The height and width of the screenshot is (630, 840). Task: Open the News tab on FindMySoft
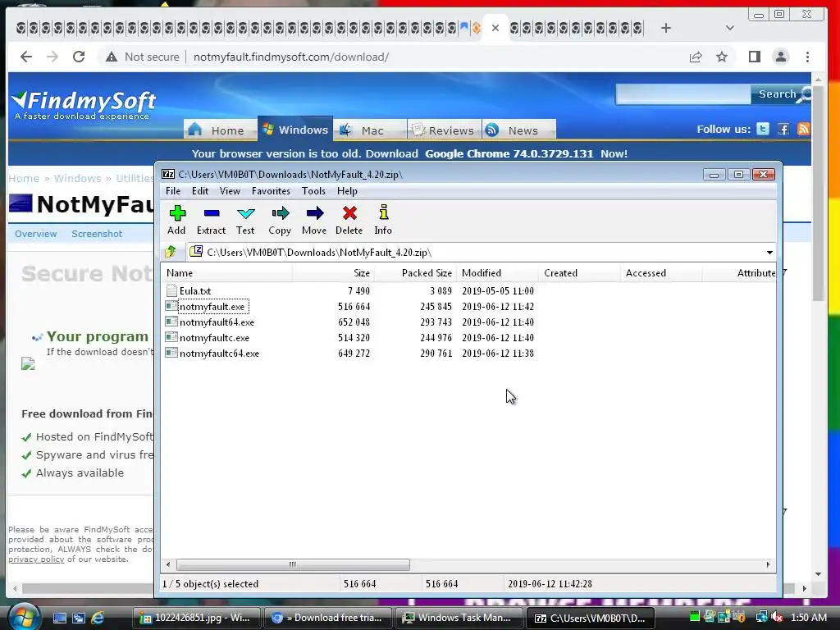coord(518,130)
